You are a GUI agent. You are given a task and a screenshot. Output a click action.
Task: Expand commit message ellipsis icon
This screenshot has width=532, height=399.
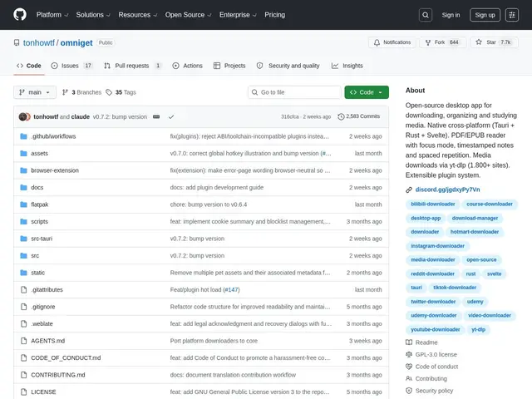pyautogui.click(x=156, y=116)
